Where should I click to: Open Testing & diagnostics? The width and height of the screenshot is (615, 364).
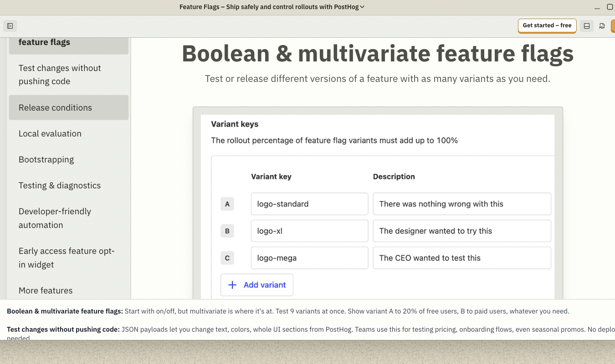pyautogui.click(x=60, y=185)
